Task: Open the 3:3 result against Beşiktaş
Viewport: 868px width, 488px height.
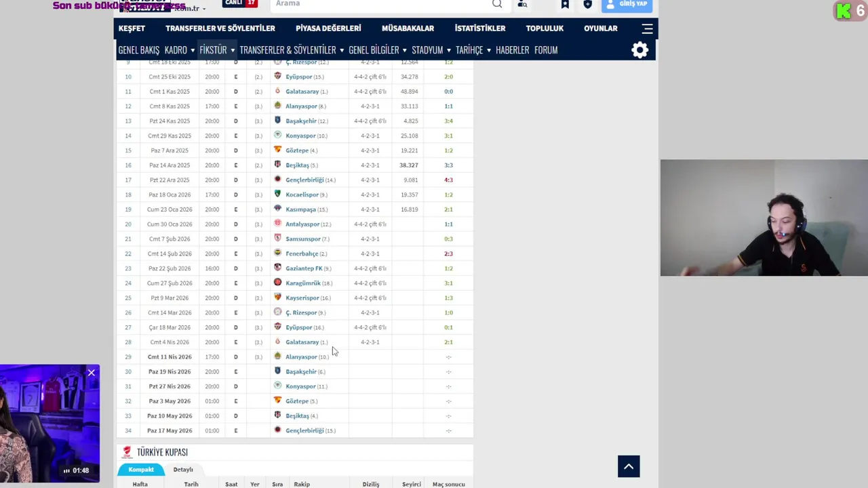Action: point(448,165)
